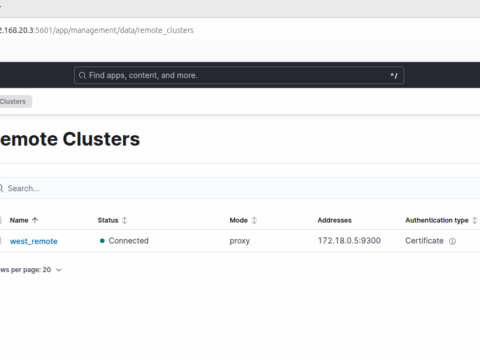Click the green status dot for west_remote
This screenshot has height=360, width=480.
(102, 241)
